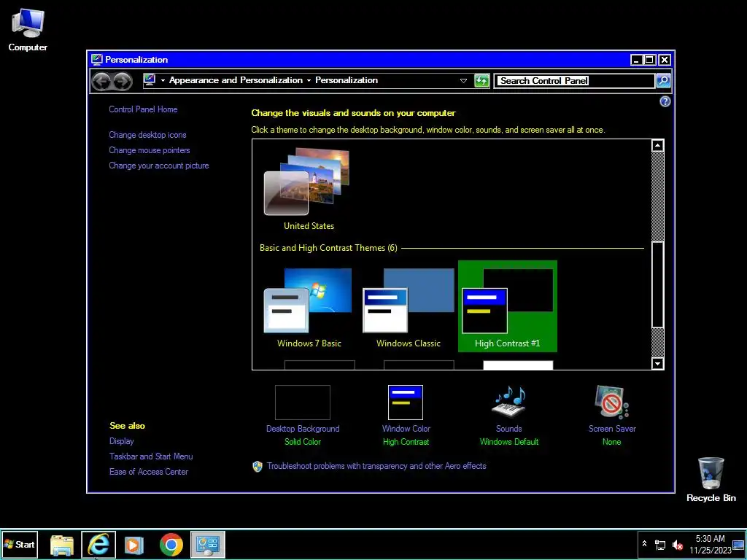Click the Screen Saver label link
747x560 pixels.
pos(612,429)
